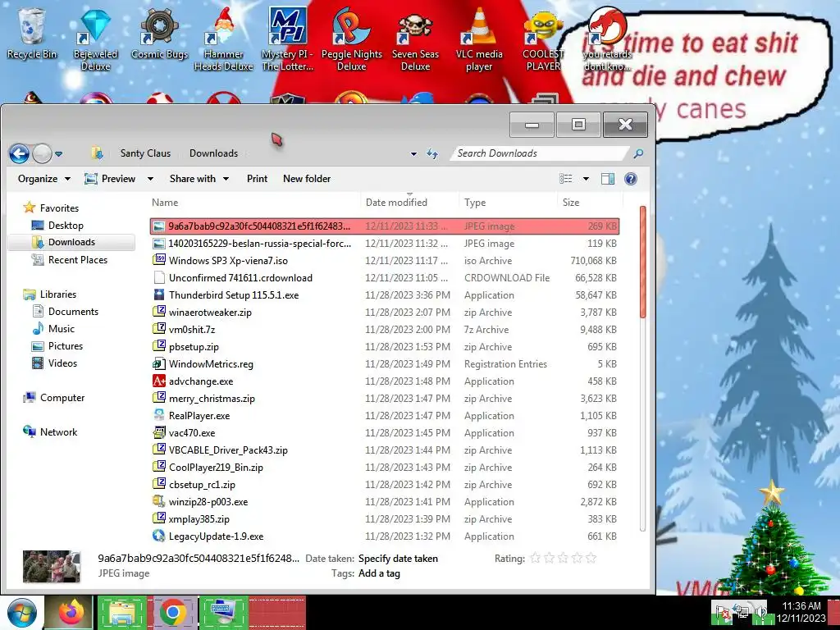This screenshot has height=630, width=840.
Task: Select winaerotweaker.zip file
Action: click(x=385, y=312)
